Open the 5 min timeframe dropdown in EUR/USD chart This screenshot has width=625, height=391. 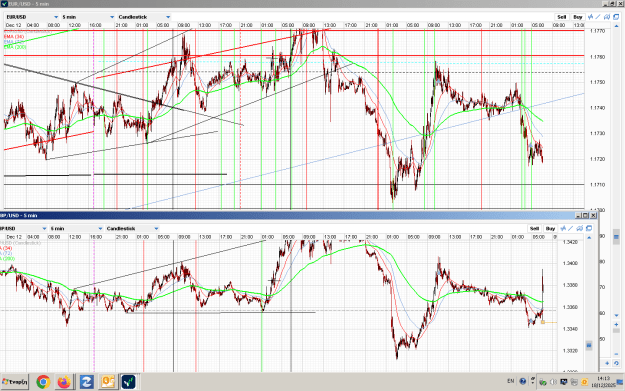pyautogui.click(x=88, y=17)
